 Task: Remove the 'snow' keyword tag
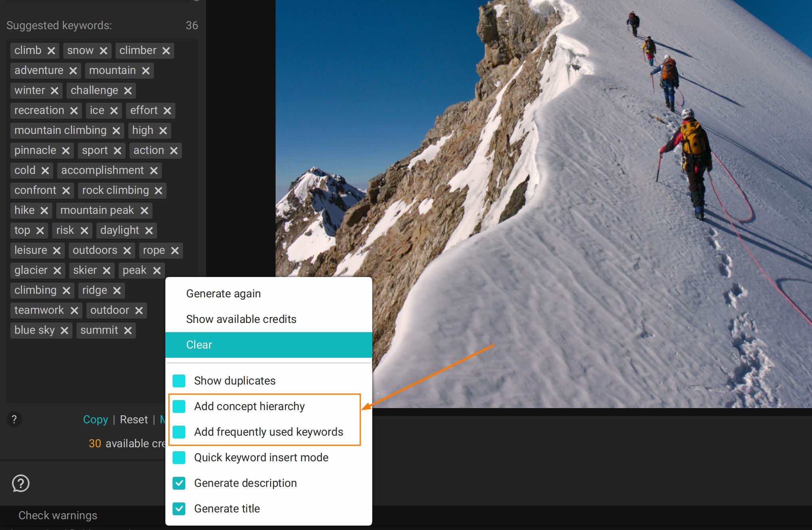[103, 51]
